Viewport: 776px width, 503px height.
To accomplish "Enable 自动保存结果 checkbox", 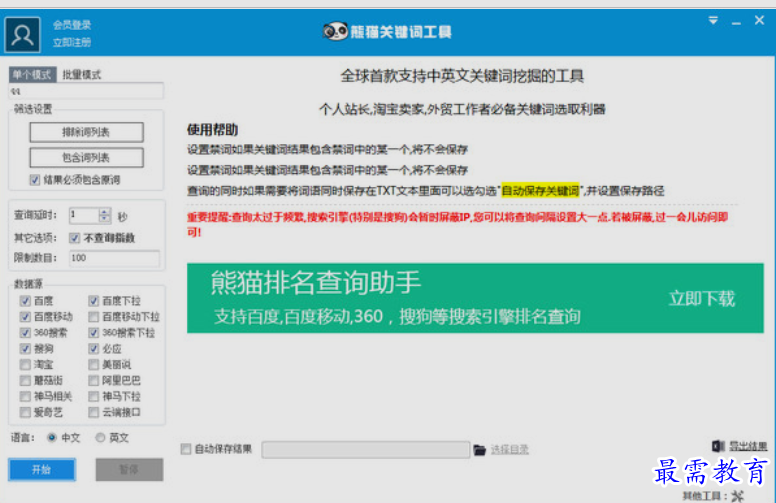I will pos(186,449).
